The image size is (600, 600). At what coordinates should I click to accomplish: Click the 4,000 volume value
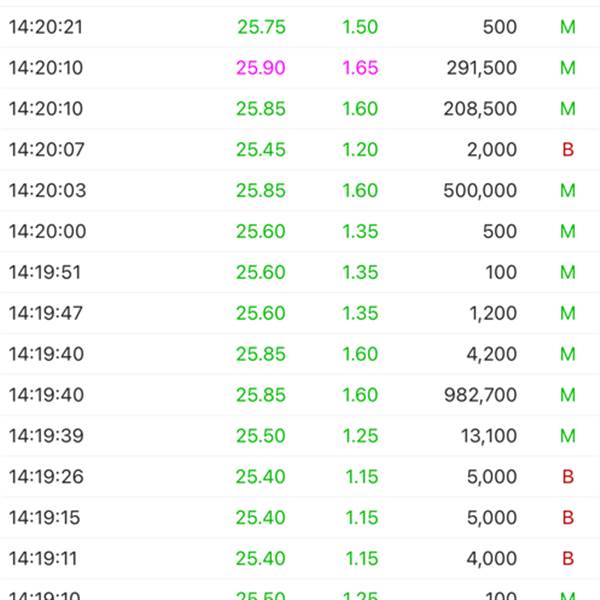click(x=492, y=558)
